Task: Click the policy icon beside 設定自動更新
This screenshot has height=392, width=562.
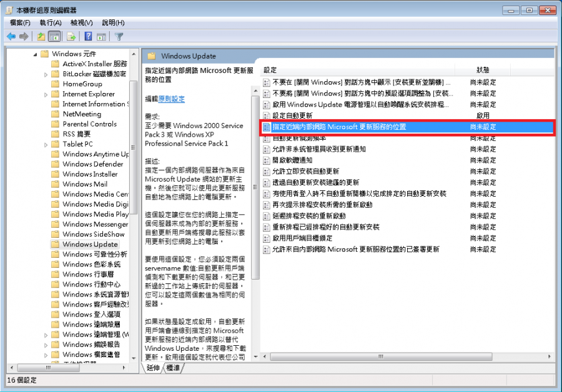Action: pyautogui.click(x=267, y=115)
